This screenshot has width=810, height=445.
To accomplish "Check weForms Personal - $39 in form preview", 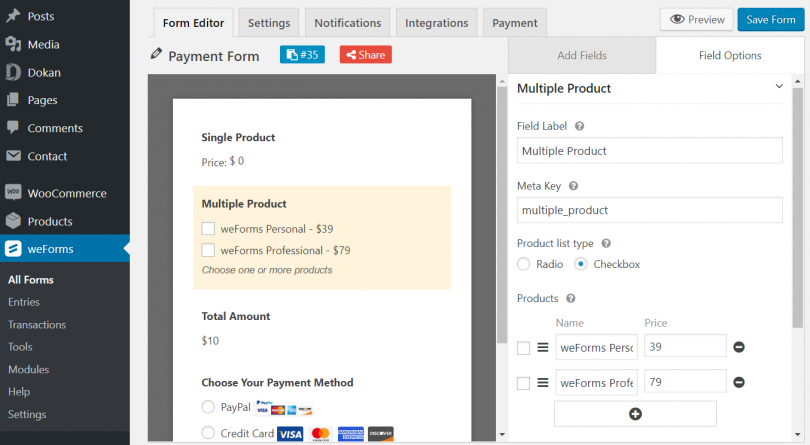I will tap(208, 229).
